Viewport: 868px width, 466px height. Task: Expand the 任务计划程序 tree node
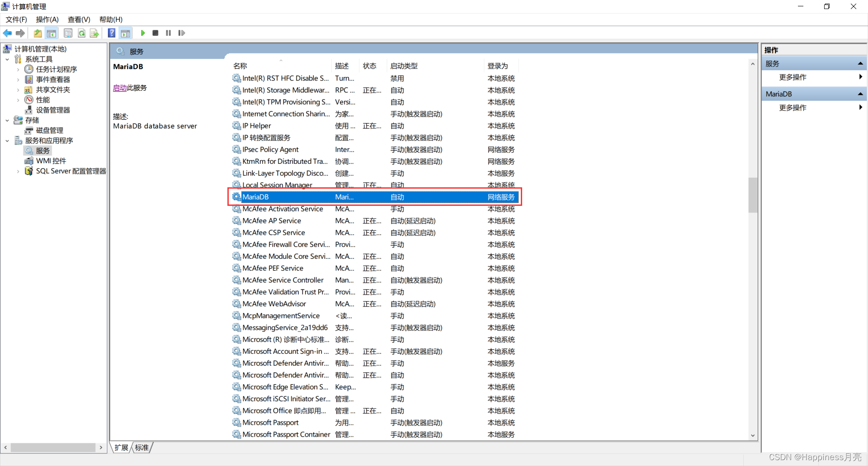coord(18,69)
